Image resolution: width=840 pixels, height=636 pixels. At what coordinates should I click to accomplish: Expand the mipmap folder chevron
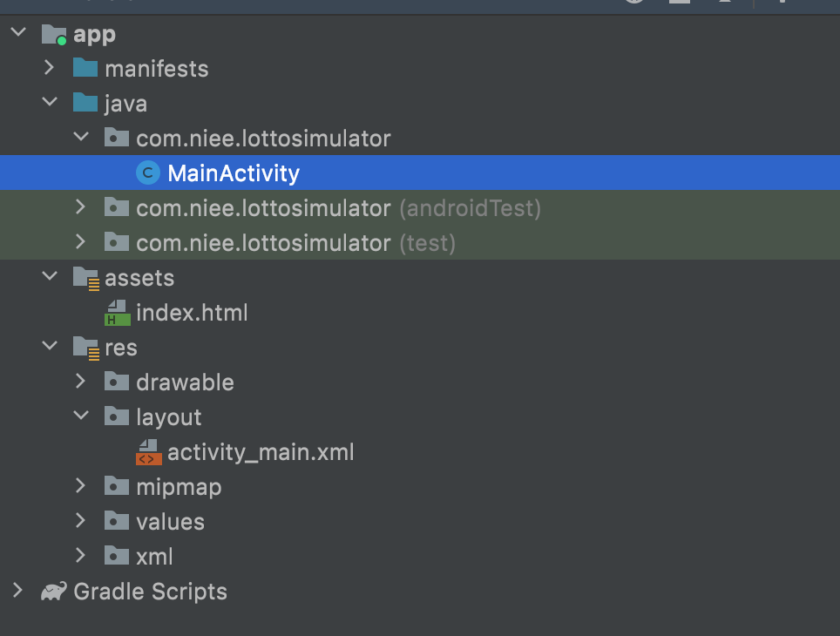(81, 485)
